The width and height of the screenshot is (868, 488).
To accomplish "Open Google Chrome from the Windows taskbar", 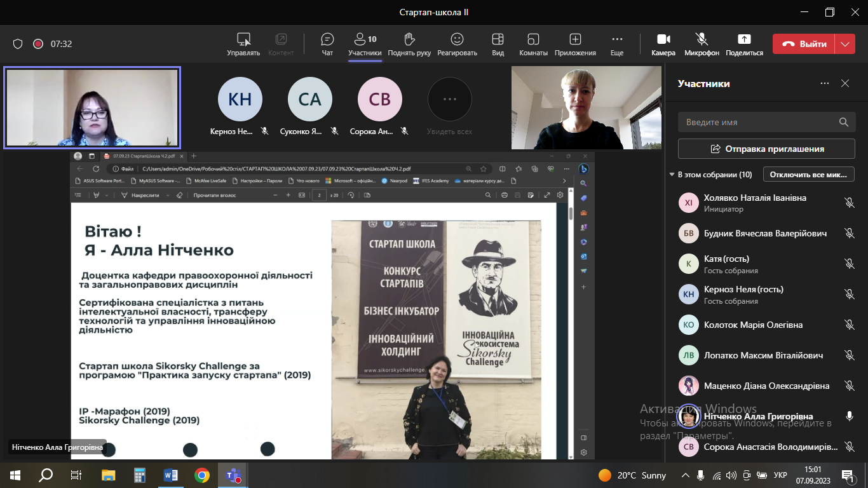I will click(x=202, y=475).
